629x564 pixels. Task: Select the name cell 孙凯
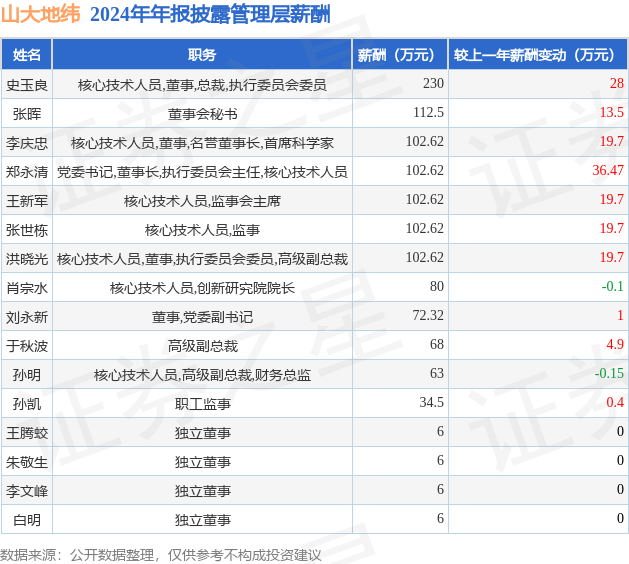point(27,404)
